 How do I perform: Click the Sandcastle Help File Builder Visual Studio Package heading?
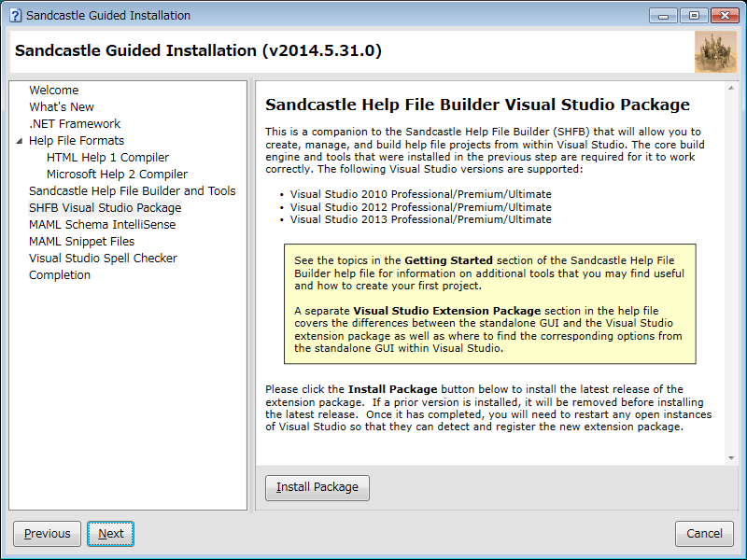pyautogui.click(x=477, y=105)
